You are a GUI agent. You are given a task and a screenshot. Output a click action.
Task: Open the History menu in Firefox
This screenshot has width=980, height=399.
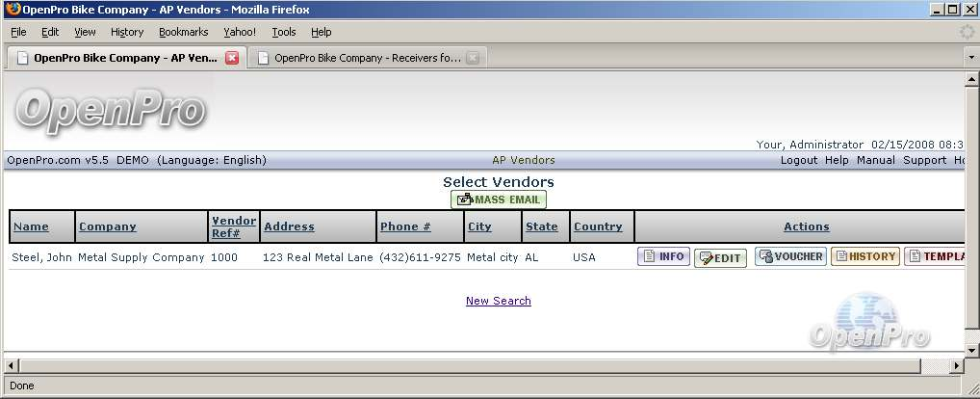[x=127, y=32]
